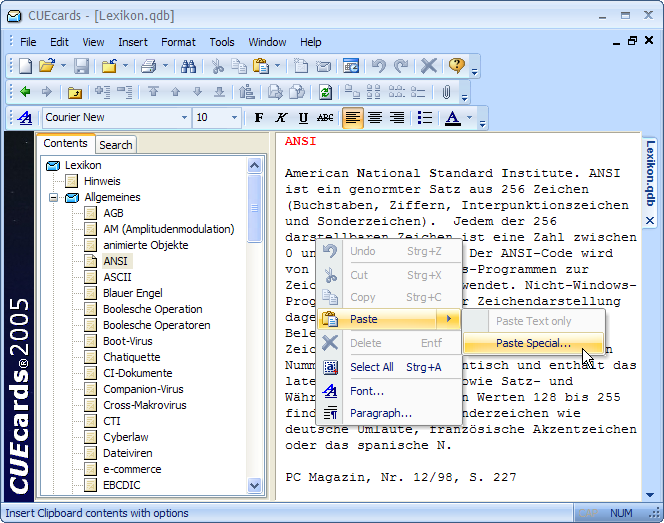Click the red X delete toolbar icon

tap(428, 66)
